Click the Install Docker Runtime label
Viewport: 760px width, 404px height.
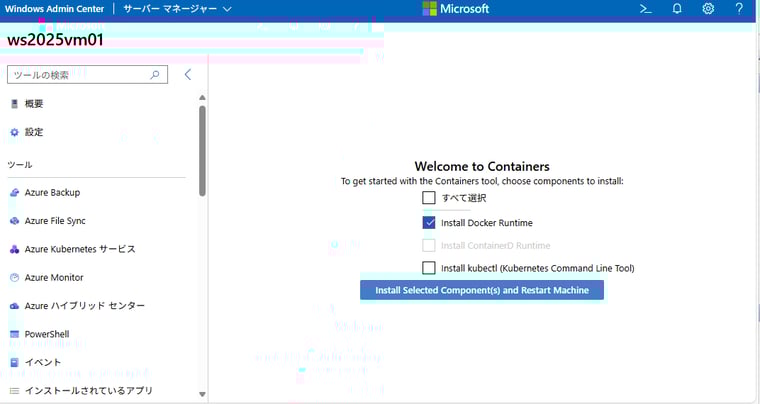[487, 223]
